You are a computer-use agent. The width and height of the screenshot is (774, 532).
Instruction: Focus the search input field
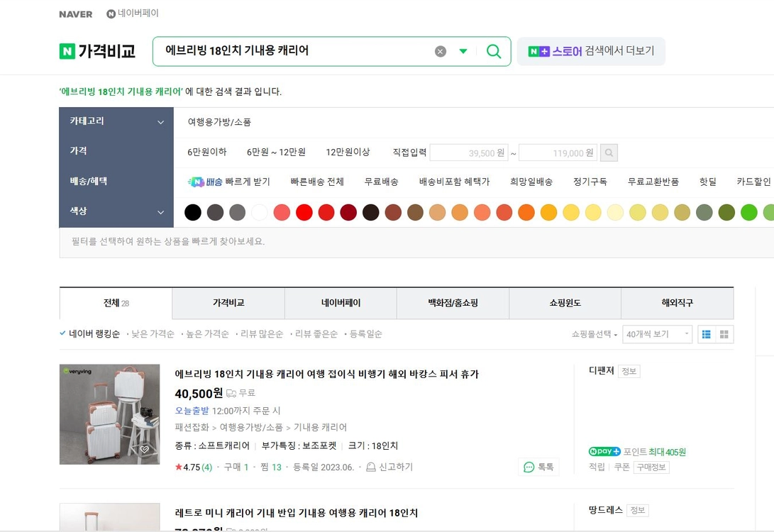point(296,51)
